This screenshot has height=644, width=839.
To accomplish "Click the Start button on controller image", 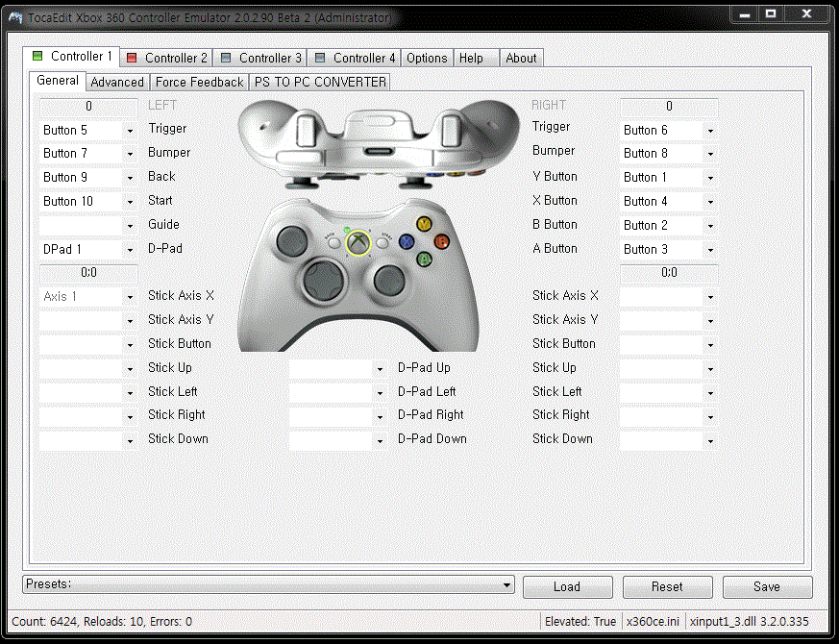I will click(x=382, y=243).
